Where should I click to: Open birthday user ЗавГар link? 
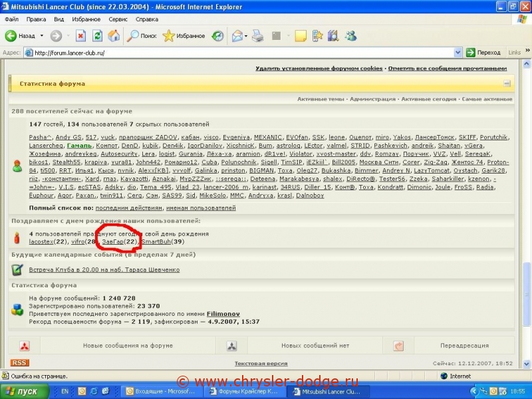click(x=112, y=241)
